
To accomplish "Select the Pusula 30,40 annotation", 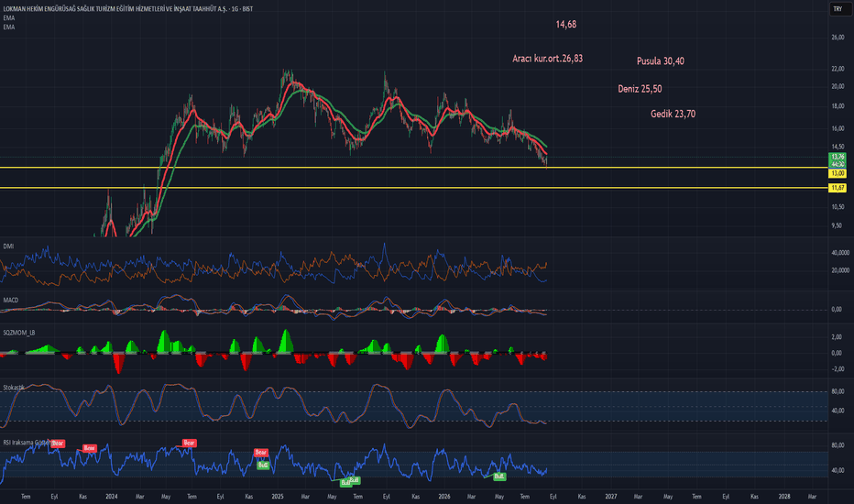I will [660, 61].
